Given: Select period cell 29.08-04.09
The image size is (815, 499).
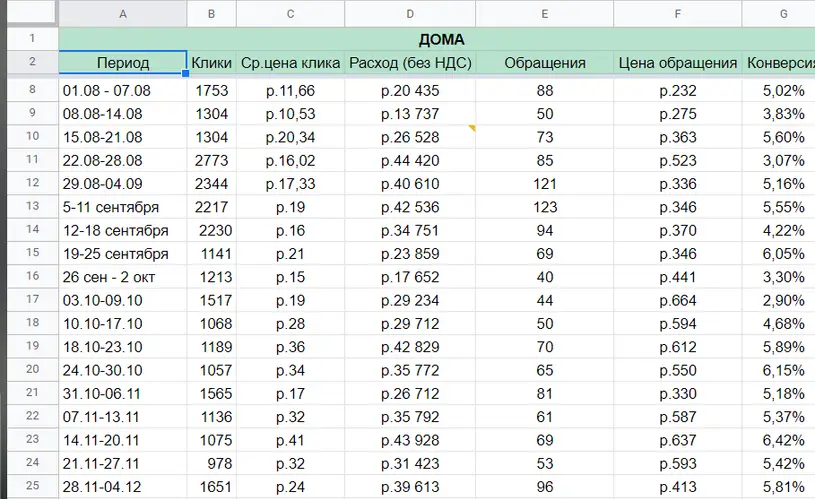Looking at the screenshot, I should [123, 184].
